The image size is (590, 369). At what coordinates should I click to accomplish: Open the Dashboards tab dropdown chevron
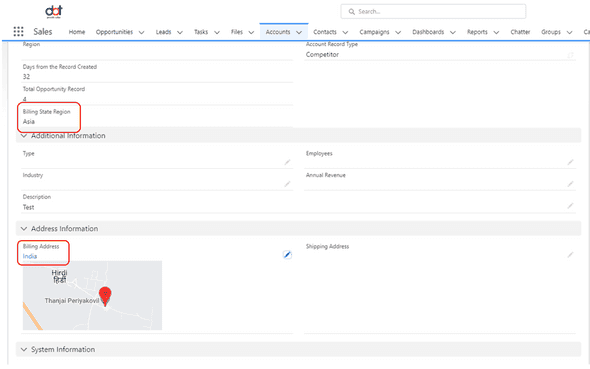pyautogui.click(x=453, y=32)
